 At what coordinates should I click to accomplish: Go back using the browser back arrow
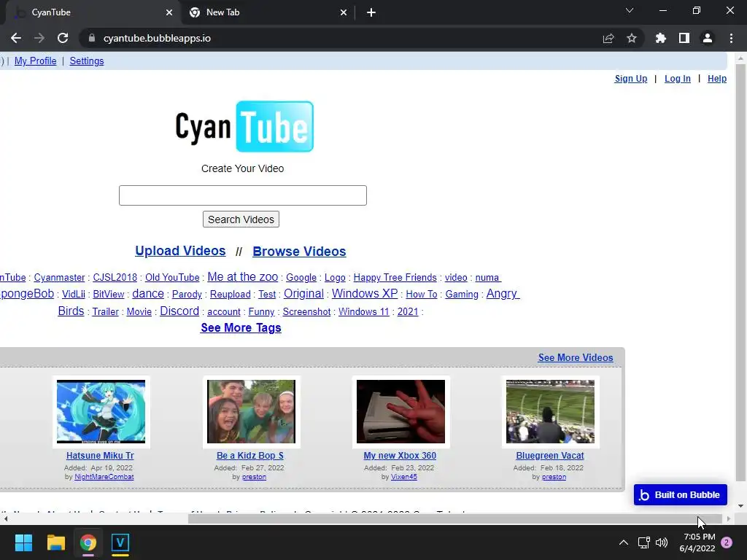pos(16,38)
